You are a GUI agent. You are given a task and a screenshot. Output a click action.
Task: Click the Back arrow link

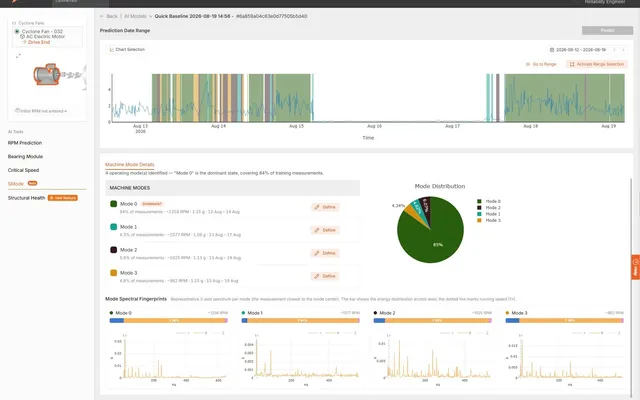[109, 16]
